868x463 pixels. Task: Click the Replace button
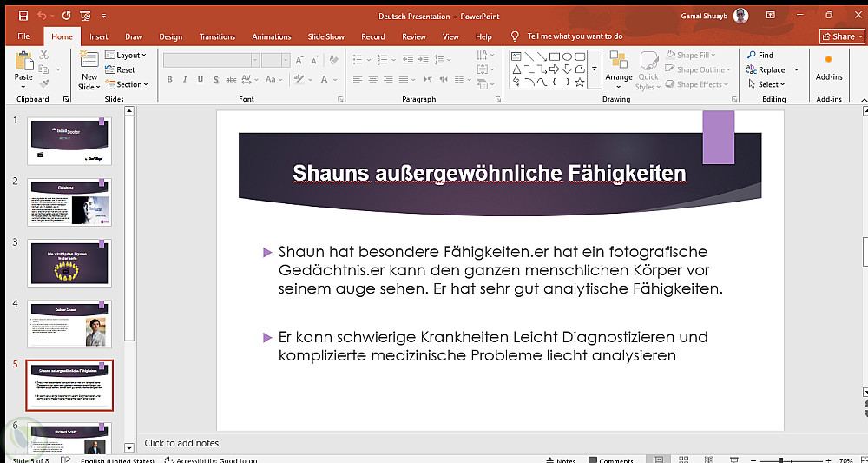tap(766, 69)
